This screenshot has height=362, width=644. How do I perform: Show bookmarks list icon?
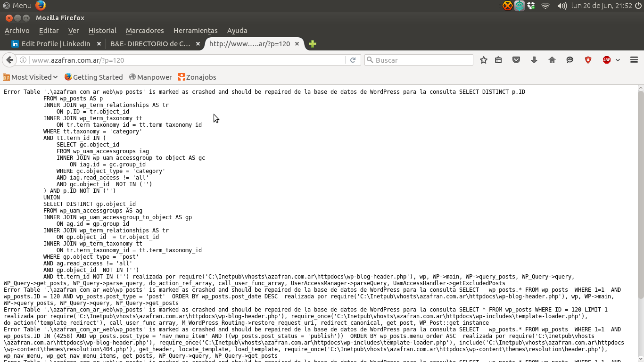click(499, 60)
